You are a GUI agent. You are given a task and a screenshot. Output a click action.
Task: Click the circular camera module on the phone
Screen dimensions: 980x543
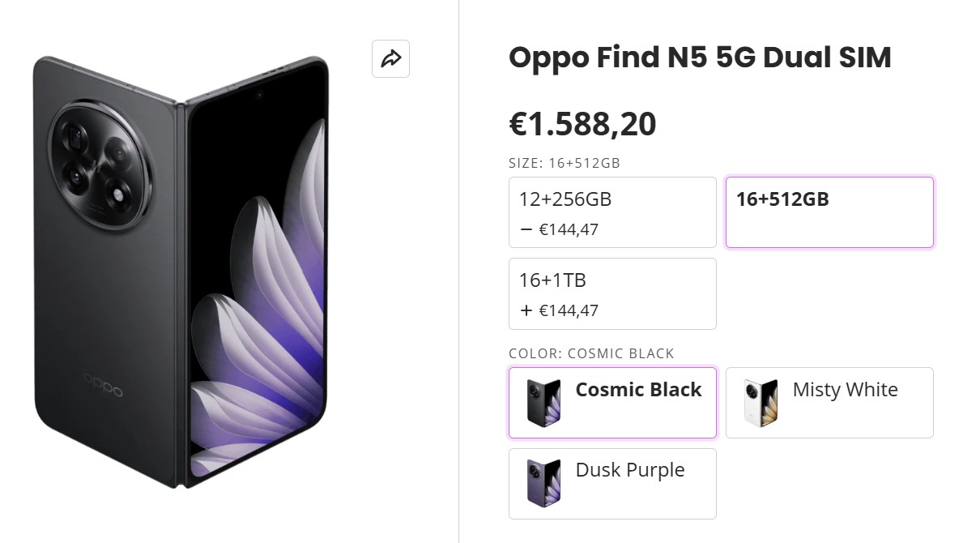pos(100,165)
